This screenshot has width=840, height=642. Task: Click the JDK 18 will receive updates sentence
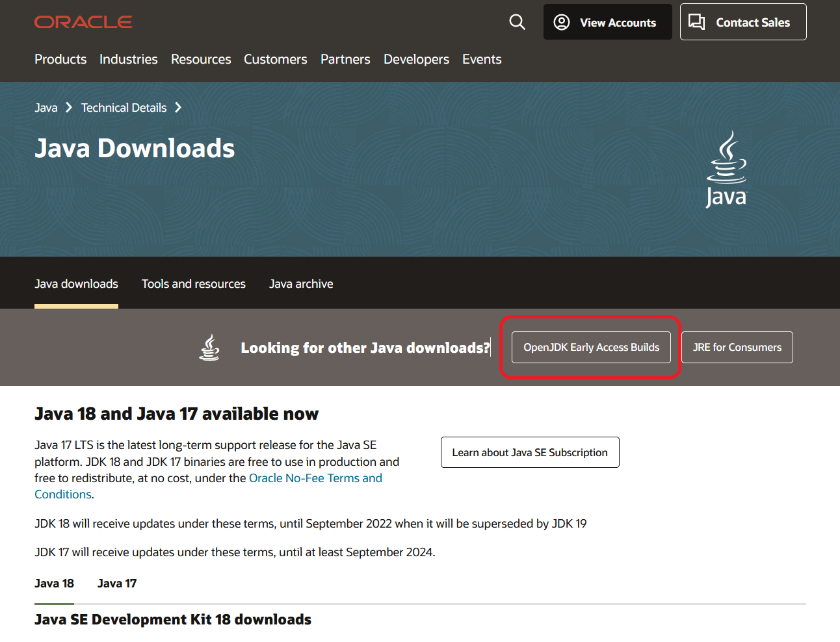(x=311, y=524)
